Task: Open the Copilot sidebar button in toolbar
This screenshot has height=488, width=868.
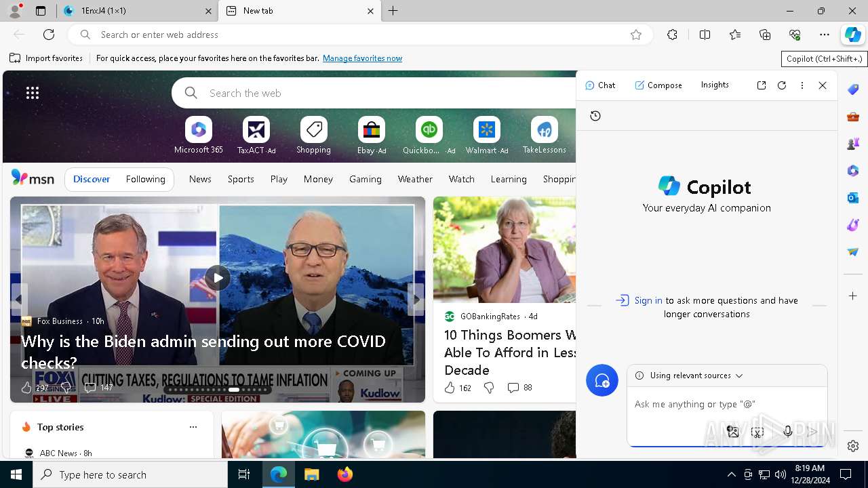Action: (852, 35)
